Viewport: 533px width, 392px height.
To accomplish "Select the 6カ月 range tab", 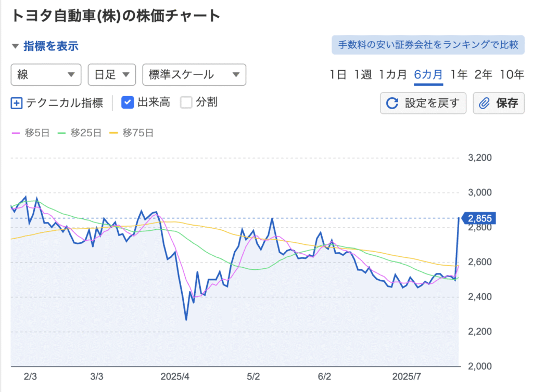I will tap(428, 74).
